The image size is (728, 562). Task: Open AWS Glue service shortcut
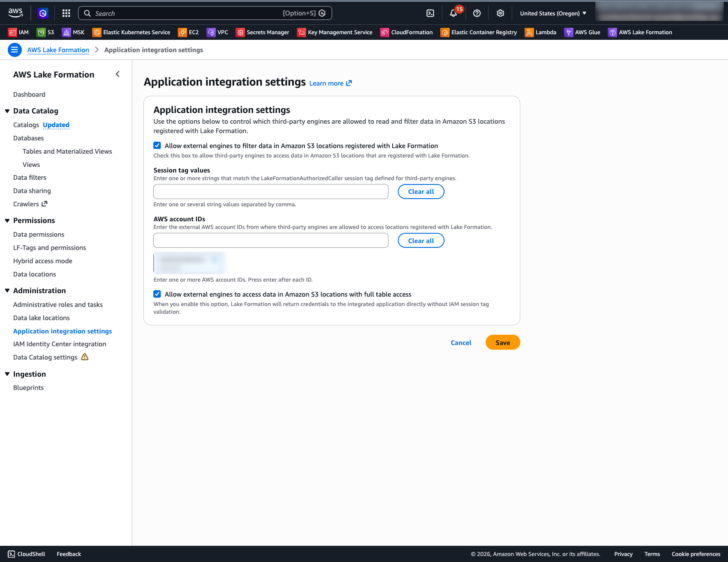(582, 32)
